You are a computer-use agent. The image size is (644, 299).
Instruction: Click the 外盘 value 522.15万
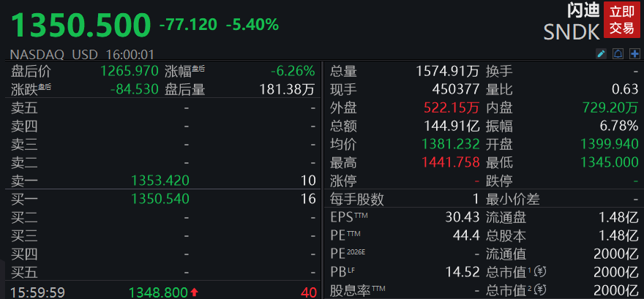coord(452,108)
